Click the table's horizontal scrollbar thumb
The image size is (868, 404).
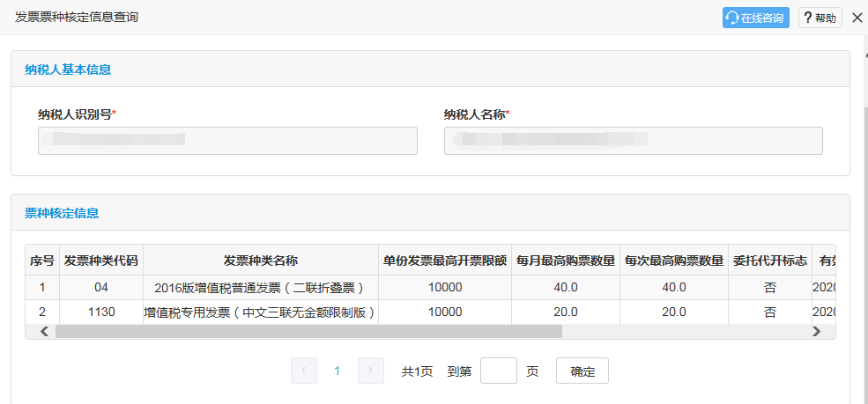click(308, 332)
